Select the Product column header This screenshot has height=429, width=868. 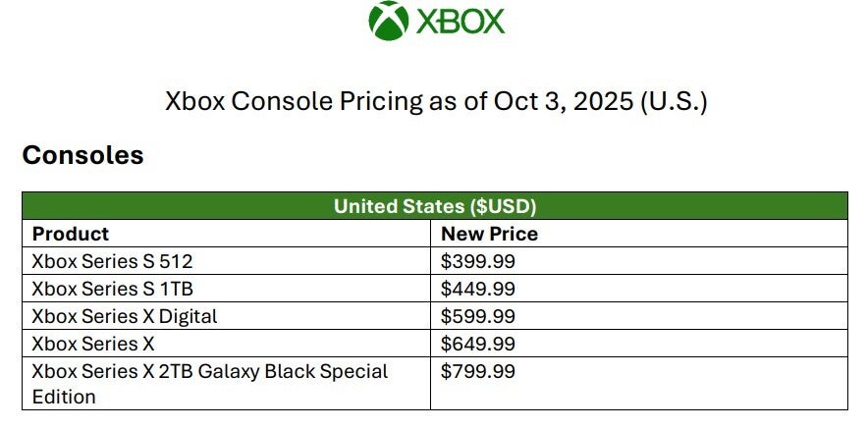pyautogui.click(x=226, y=233)
